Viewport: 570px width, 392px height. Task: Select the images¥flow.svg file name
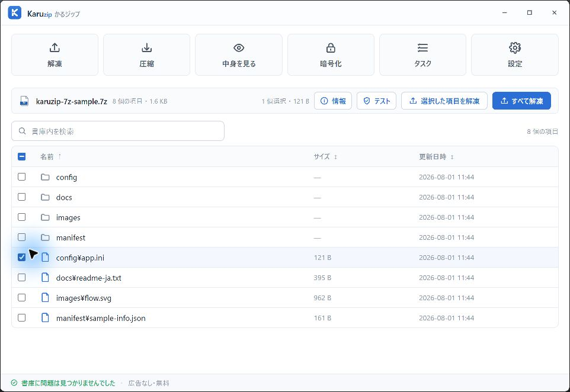[x=84, y=298]
